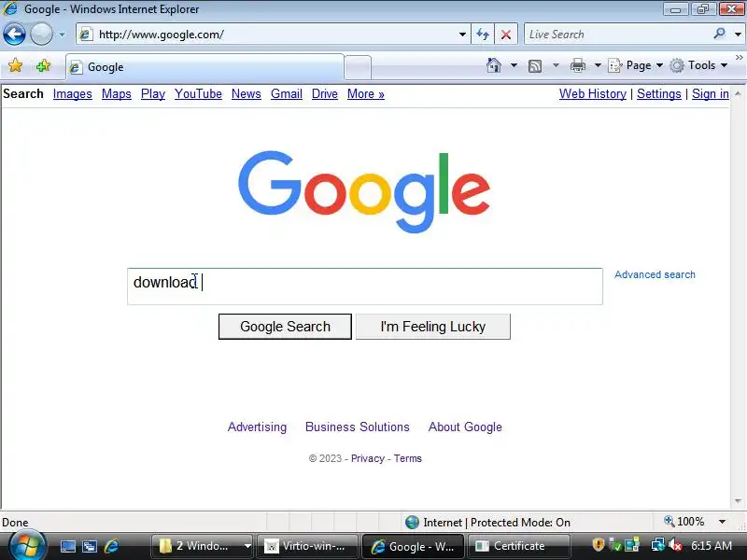Click the greyed Forward navigation button
Screen dimensions: 747x560
pos(42,35)
